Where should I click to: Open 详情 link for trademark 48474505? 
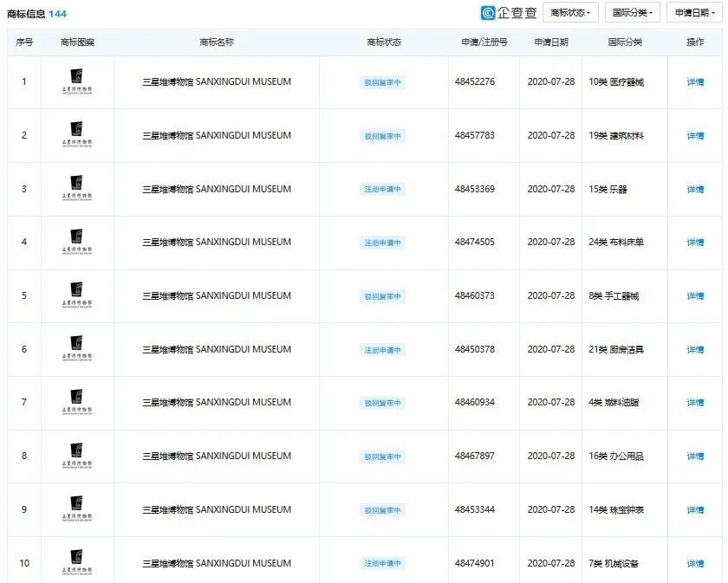695,243
